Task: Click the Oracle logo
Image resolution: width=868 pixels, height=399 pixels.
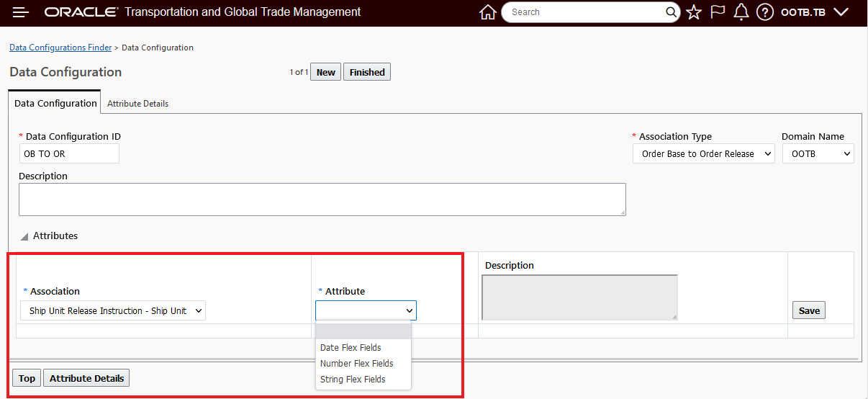Action: (81, 12)
